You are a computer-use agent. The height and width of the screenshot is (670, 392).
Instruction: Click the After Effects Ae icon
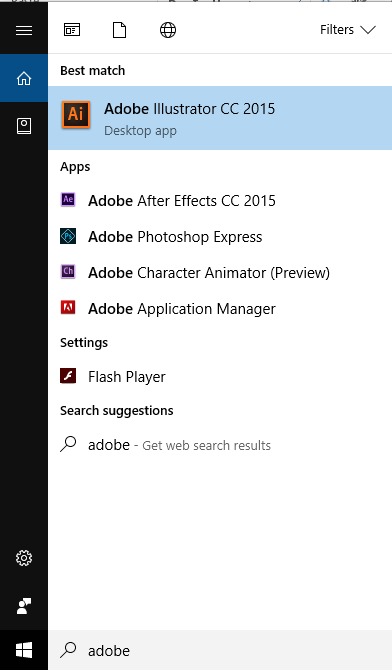click(x=68, y=200)
